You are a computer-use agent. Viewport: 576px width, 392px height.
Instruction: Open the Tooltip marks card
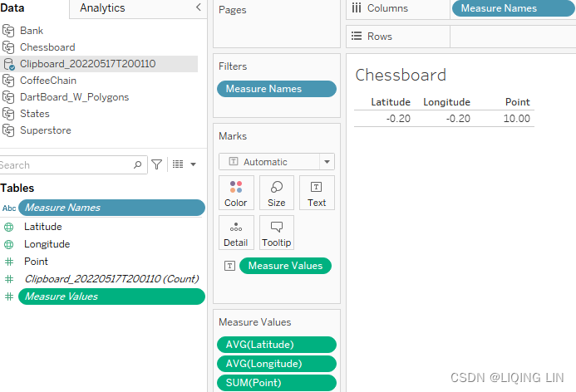[x=277, y=233]
